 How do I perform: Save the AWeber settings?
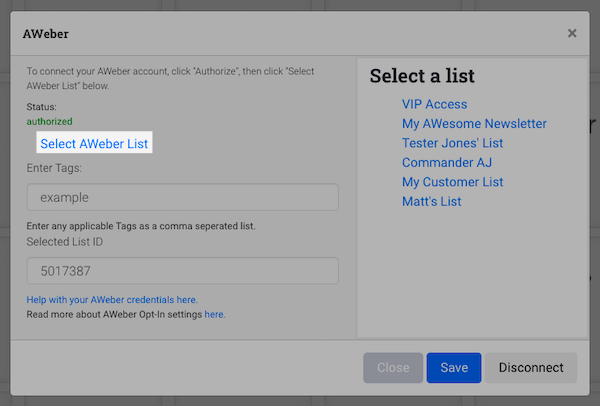tap(454, 367)
